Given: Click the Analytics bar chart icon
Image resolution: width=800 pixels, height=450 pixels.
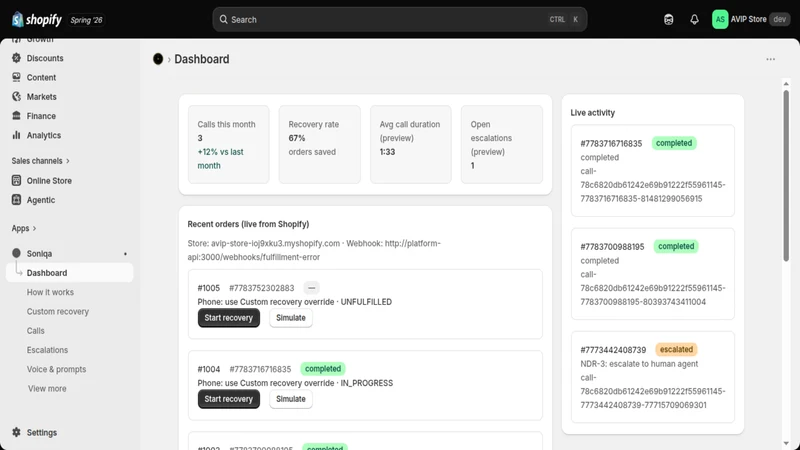Looking at the screenshot, I should pyautogui.click(x=16, y=135).
